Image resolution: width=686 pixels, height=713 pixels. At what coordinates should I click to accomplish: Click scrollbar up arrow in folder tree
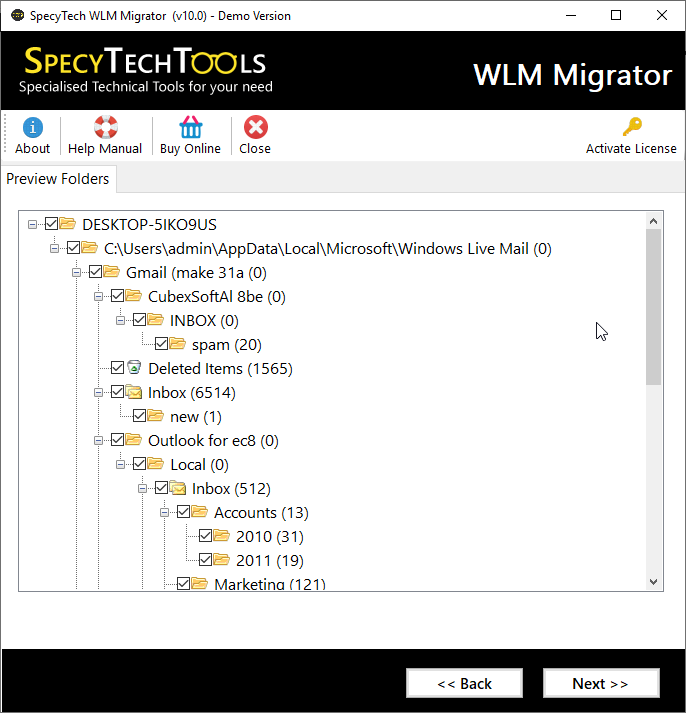coord(654,221)
